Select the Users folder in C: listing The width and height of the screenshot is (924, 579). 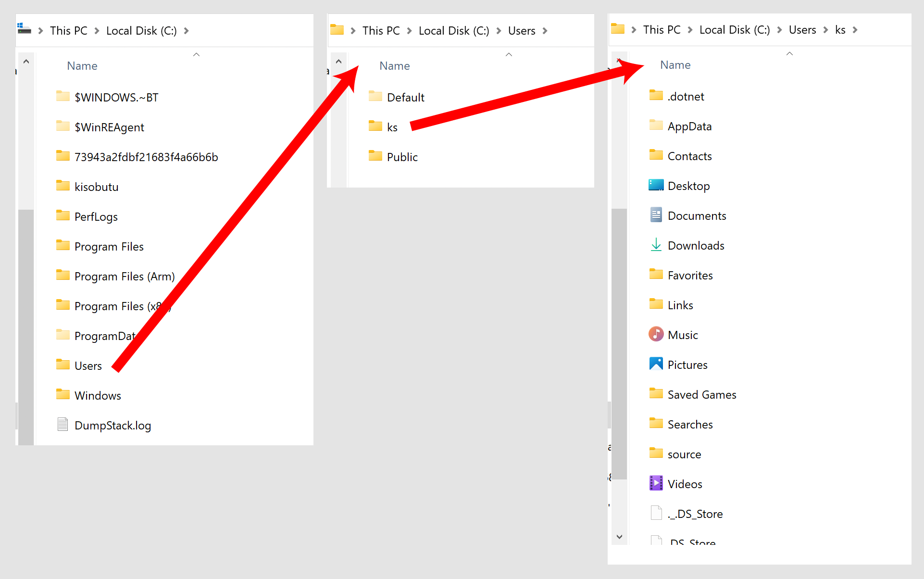pyautogui.click(x=88, y=366)
